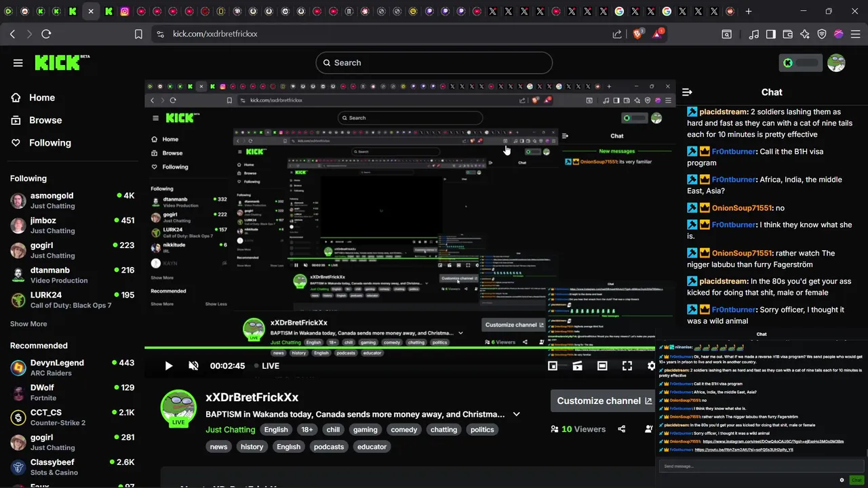The width and height of the screenshot is (868, 488).
Task: Select the gaming tag
Action: (x=365, y=430)
